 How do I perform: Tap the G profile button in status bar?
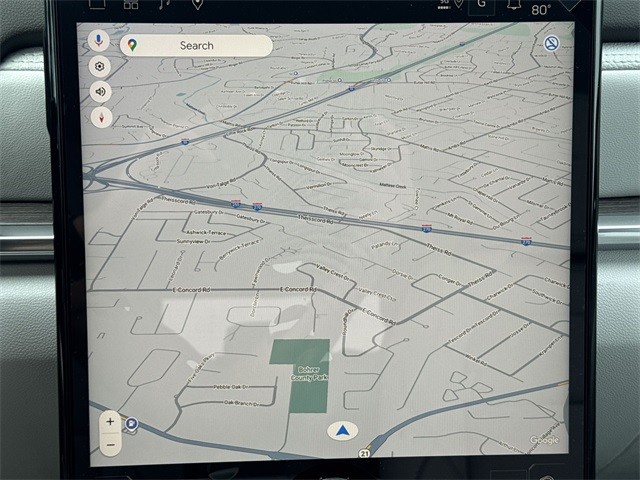(x=481, y=5)
